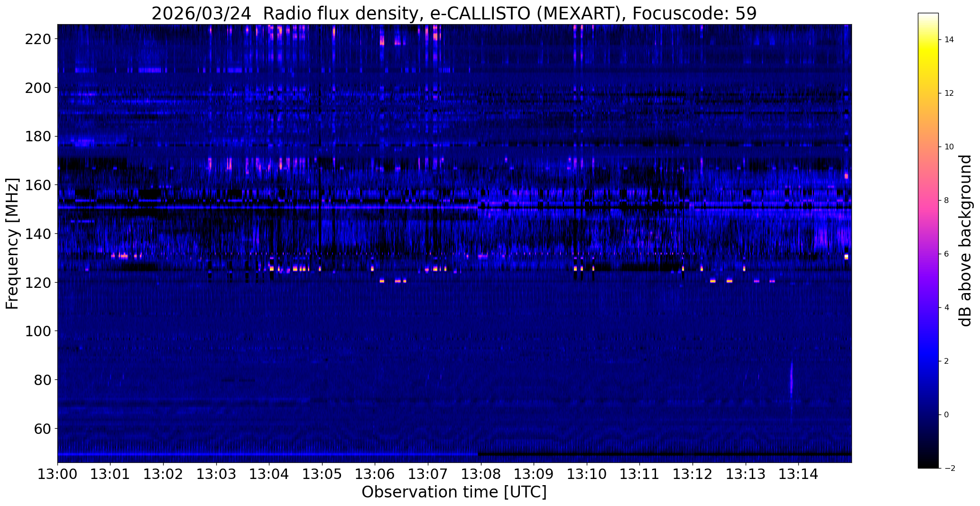The height and width of the screenshot is (506, 980).
Task: Click the 8 dB colorbar tick label
Action: click(x=946, y=201)
